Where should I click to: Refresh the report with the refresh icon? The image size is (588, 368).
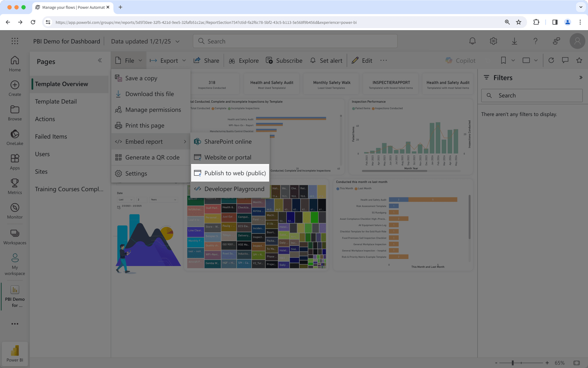551,60
